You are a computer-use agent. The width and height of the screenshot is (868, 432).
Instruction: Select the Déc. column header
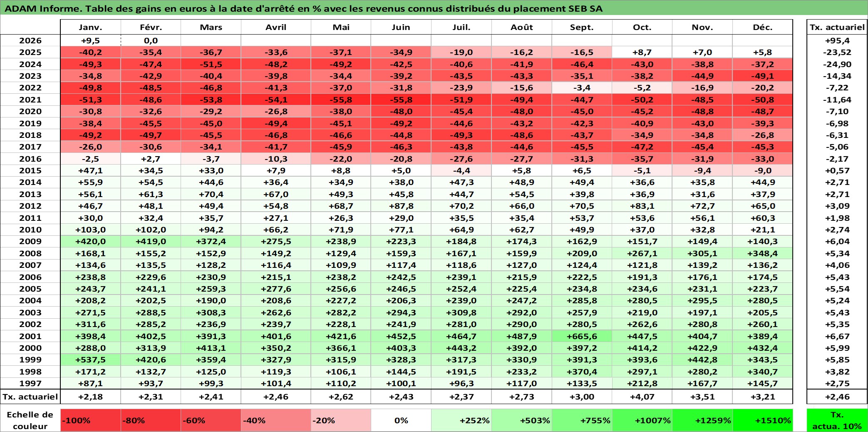(763, 27)
